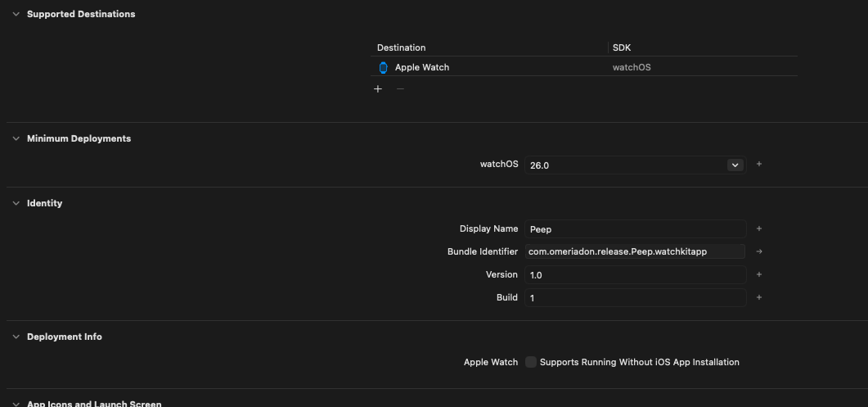Viewport: 868px width, 407px height.
Task: Collapse the Identity section
Action: (16, 203)
